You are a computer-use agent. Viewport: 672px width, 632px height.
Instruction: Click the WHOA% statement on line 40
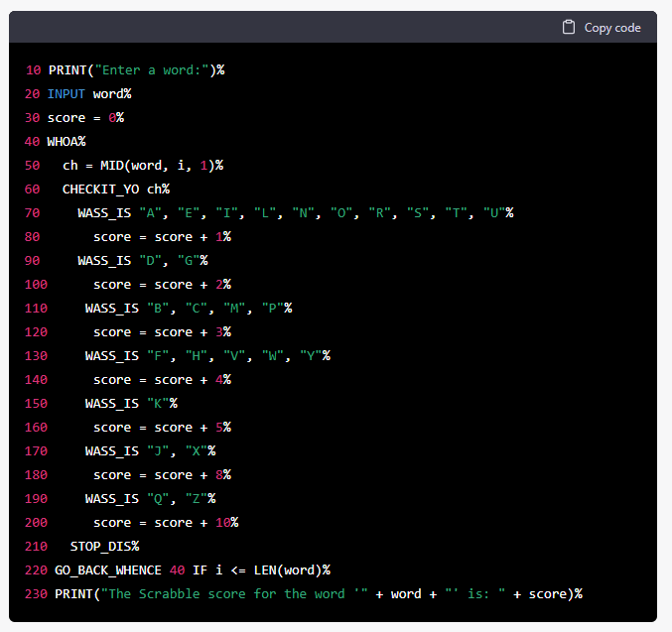pos(67,142)
